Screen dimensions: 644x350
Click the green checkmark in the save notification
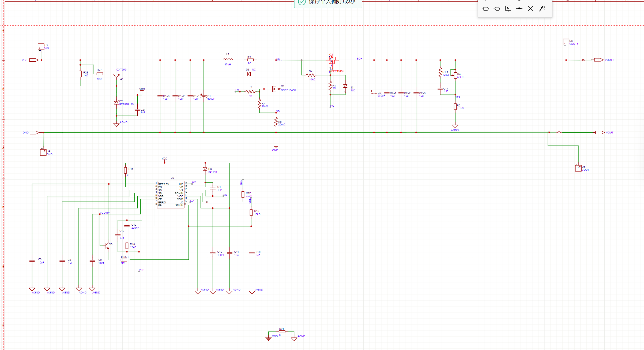[302, 2]
